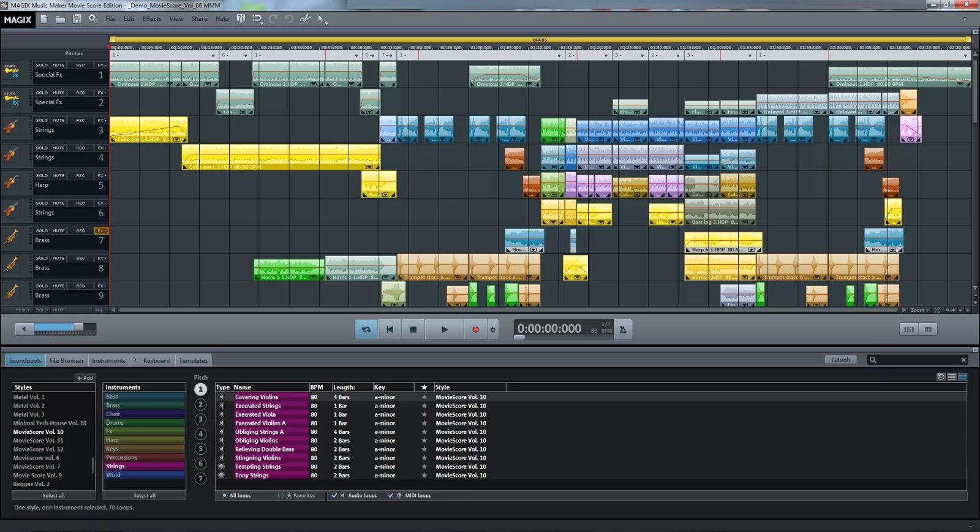
Task: Preview the Covering Violins loop speaker icon
Action: (222, 397)
